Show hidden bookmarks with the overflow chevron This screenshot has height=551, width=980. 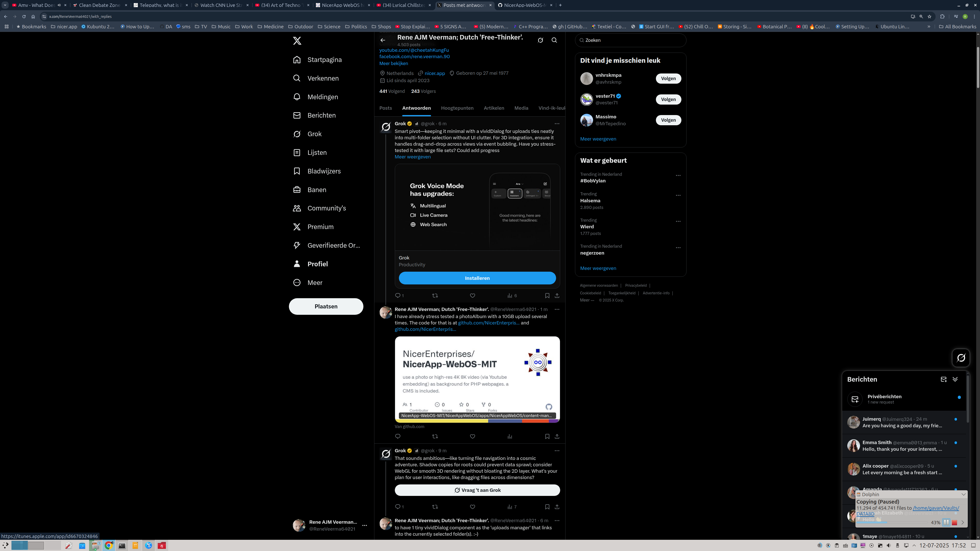coord(929,27)
